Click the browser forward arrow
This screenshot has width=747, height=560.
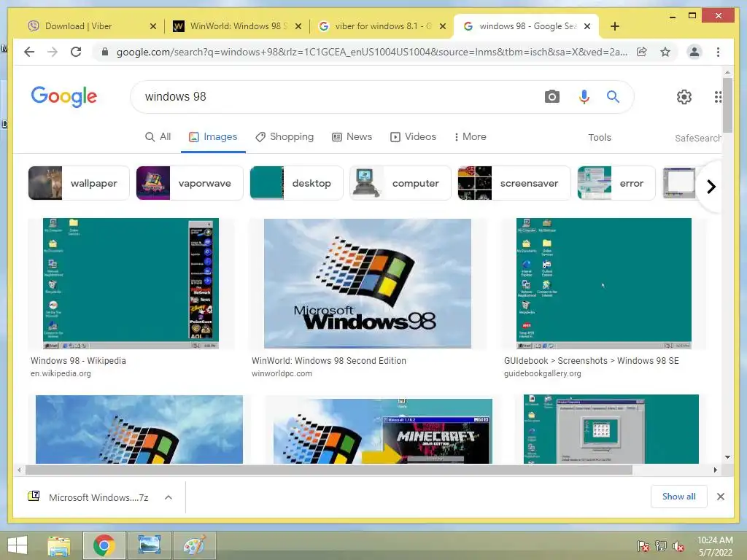coord(53,52)
